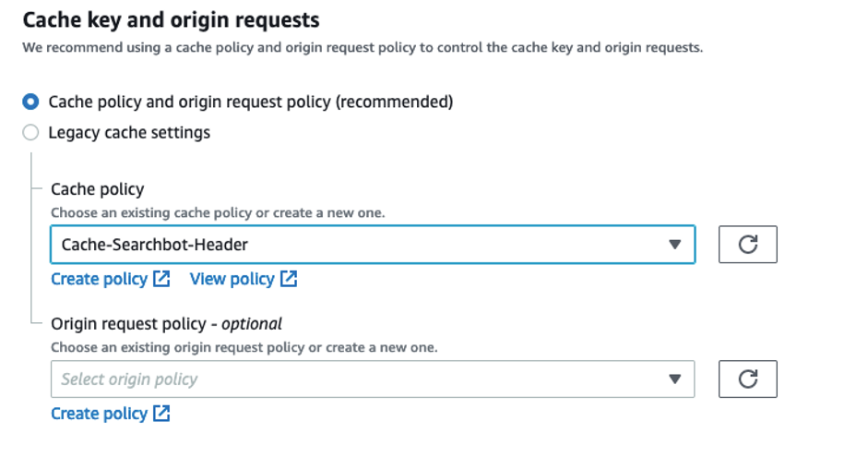Open the View policy link
The image size is (868, 457).
tap(232, 279)
